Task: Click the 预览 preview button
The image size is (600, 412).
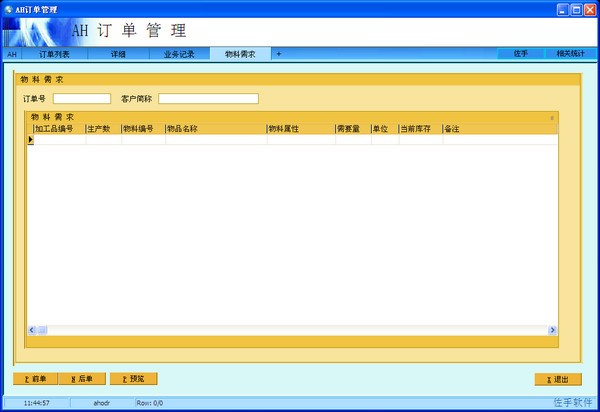Action: 134,379
